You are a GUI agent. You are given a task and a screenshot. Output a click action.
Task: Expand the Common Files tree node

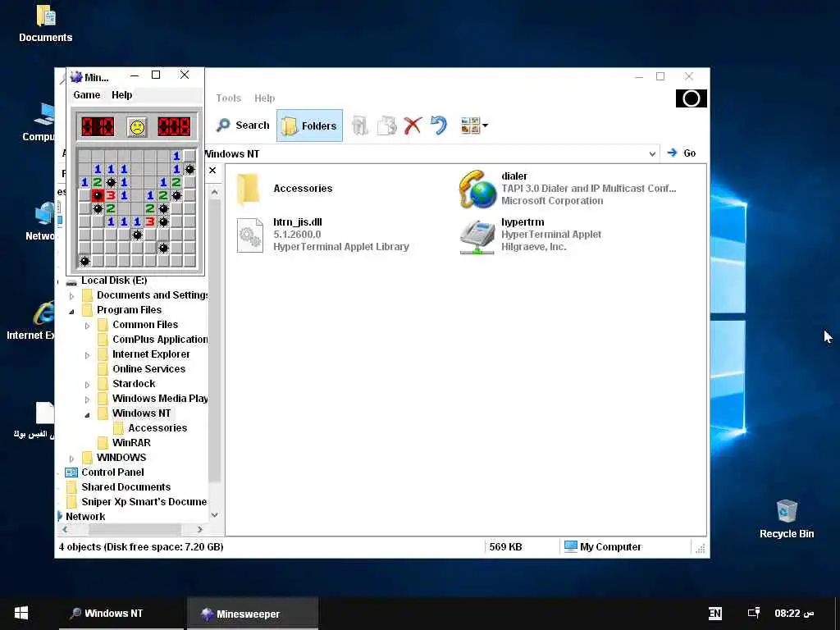87,325
